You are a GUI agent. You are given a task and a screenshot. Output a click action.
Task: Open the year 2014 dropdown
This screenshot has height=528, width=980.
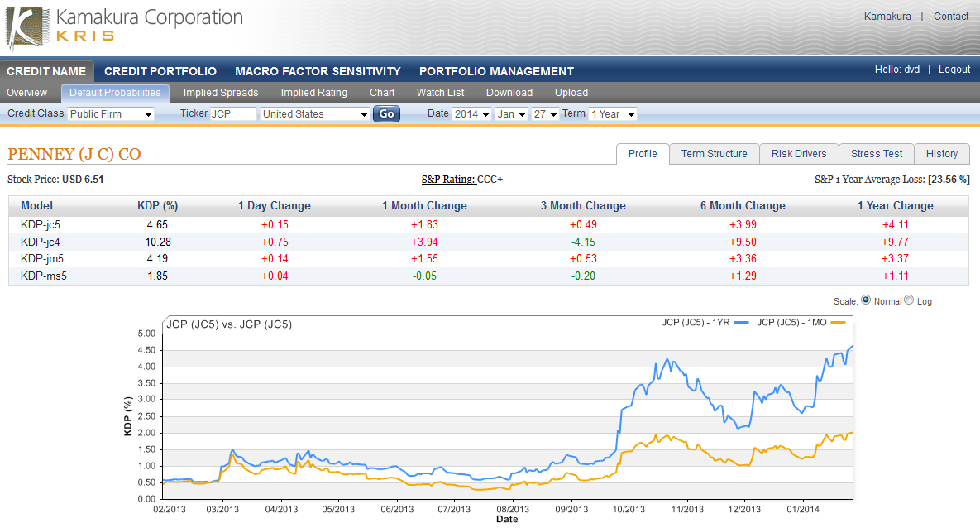click(471, 114)
